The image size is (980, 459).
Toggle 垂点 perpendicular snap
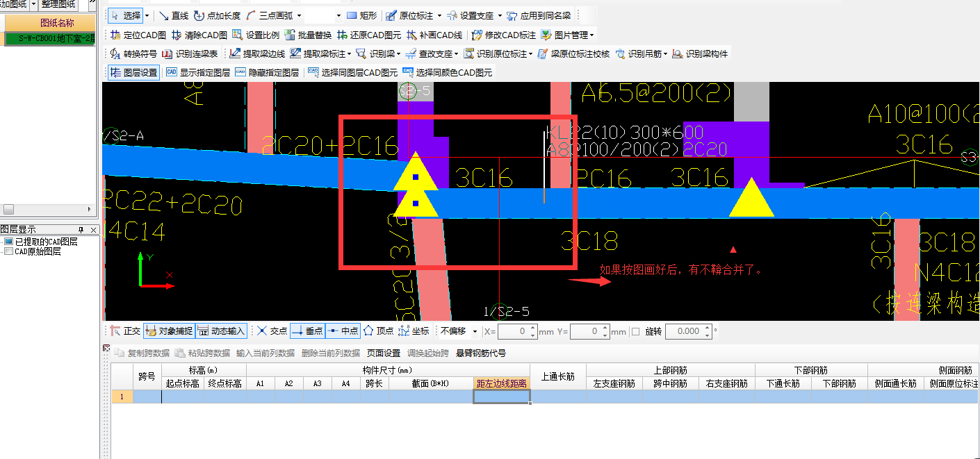click(307, 331)
